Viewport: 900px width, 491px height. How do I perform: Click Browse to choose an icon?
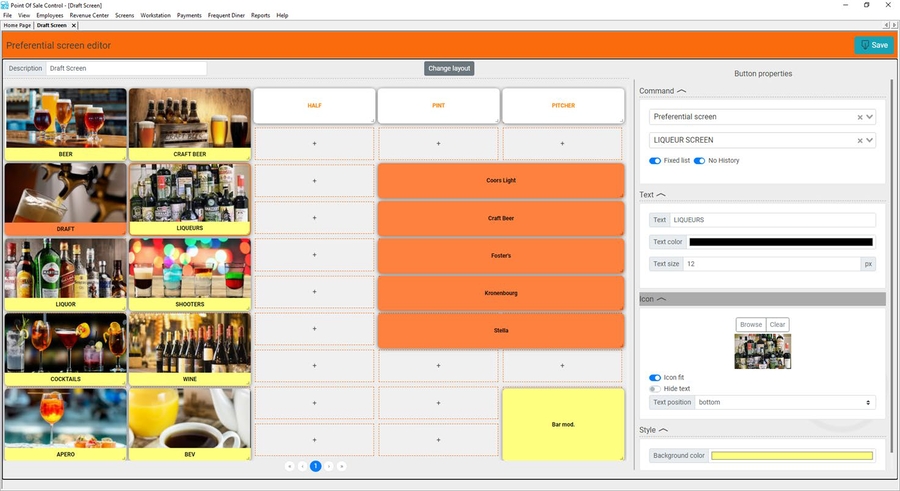point(751,324)
